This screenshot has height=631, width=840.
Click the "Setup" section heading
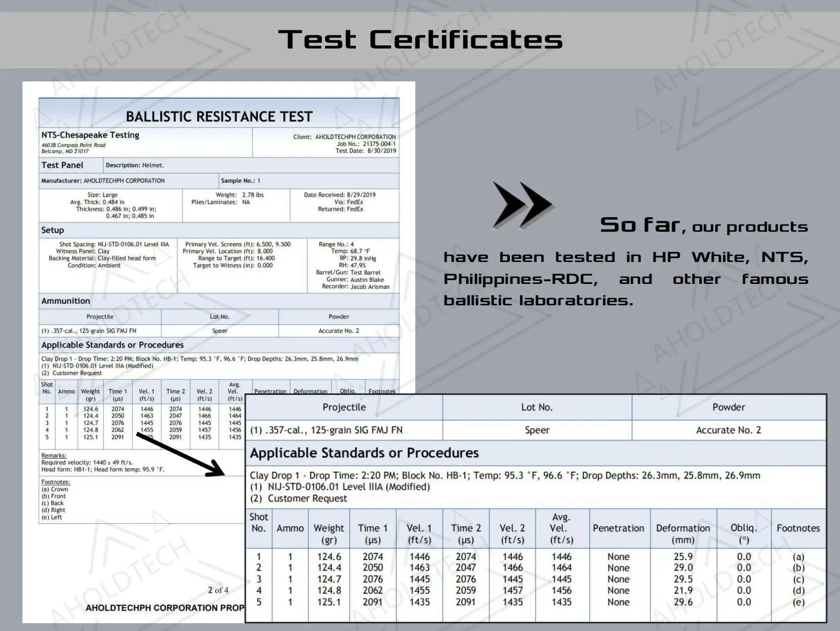tap(53, 230)
